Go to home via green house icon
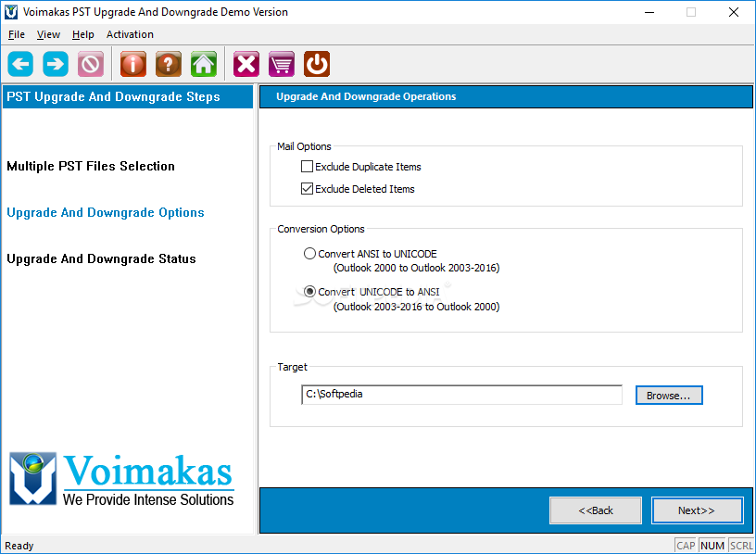The height and width of the screenshot is (554, 756). [204, 64]
